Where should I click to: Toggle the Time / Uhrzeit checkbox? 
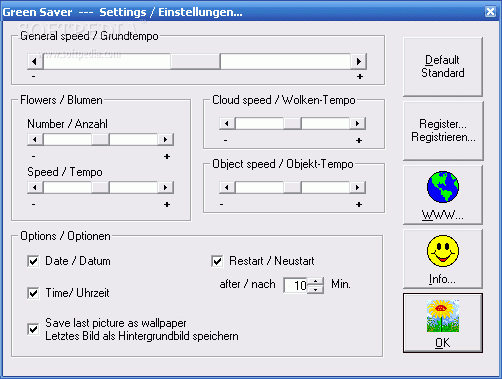[33, 293]
